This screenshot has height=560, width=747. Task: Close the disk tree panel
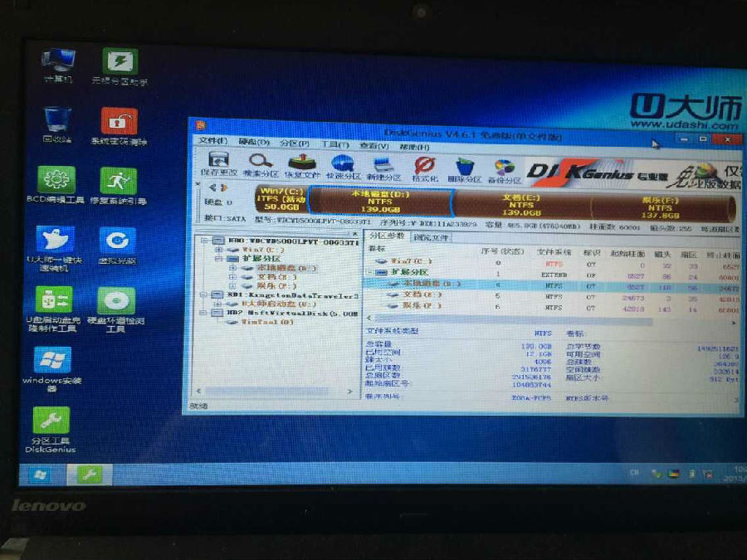(x=355, y=234)
